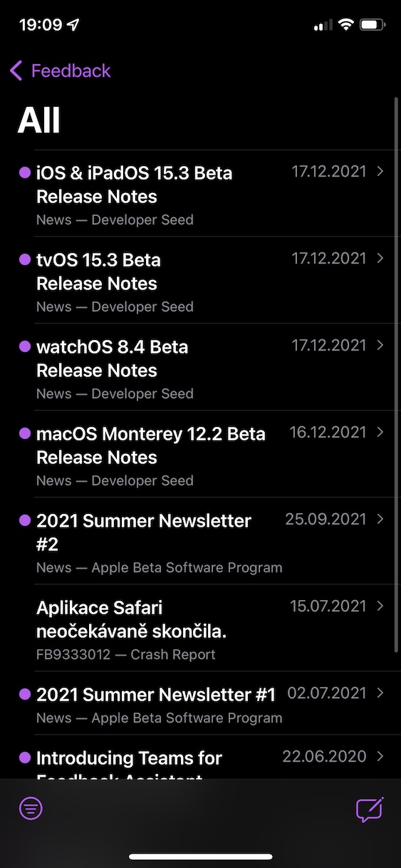Go back to Feedback
The image size is (401, 868).
pos(61,71)
